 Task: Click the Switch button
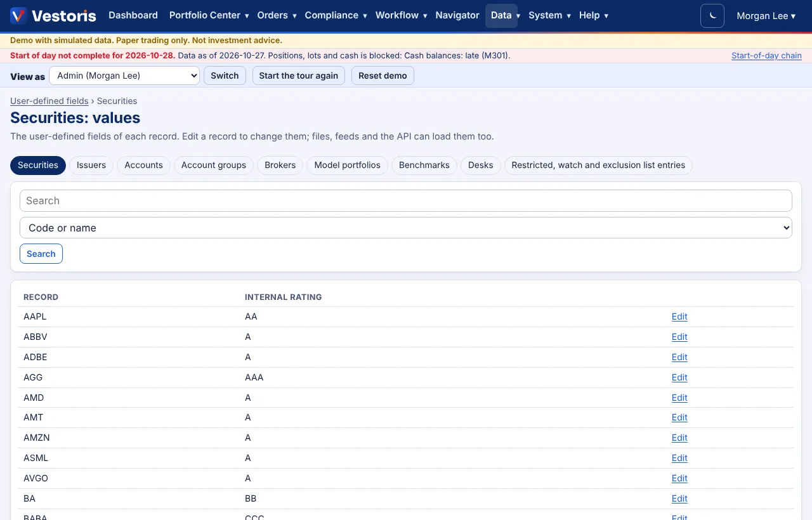(x=225, y=75)
